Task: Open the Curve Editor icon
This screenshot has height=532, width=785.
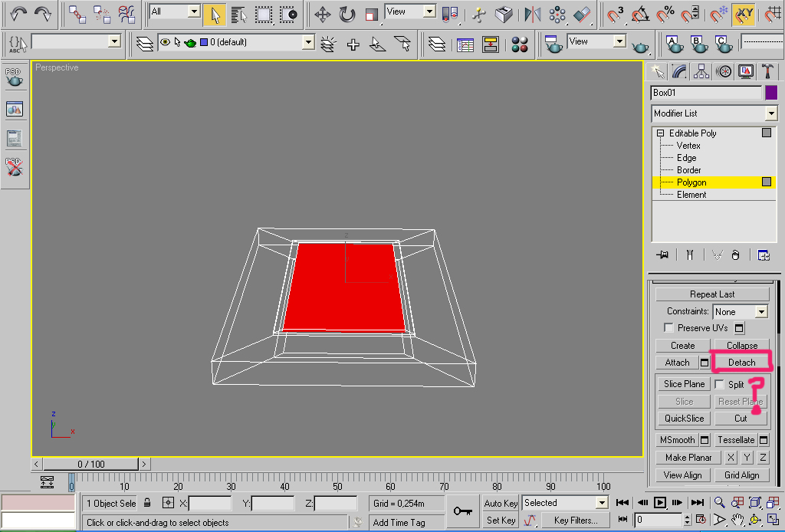Action: pos(465,44)
